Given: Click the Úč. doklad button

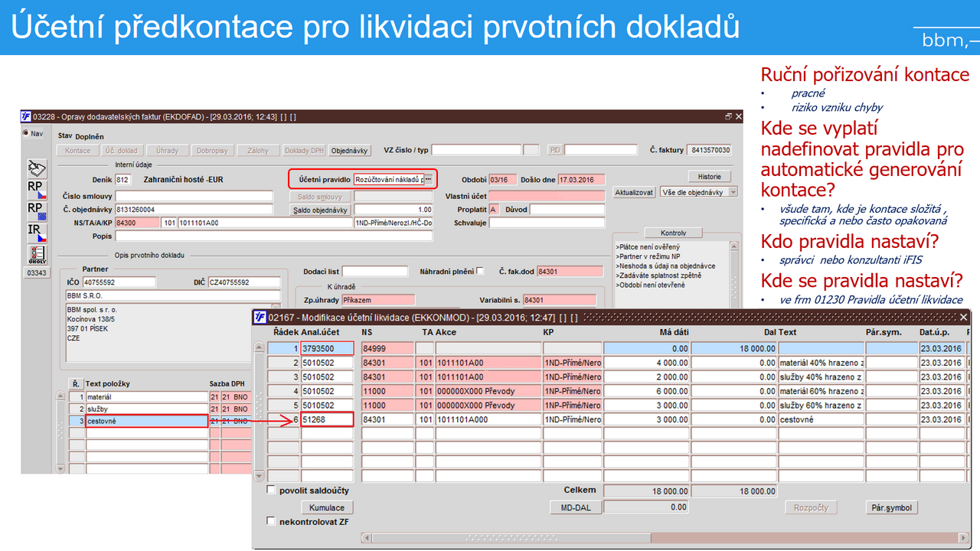Looking at the screenshot, I should (122, 151).
